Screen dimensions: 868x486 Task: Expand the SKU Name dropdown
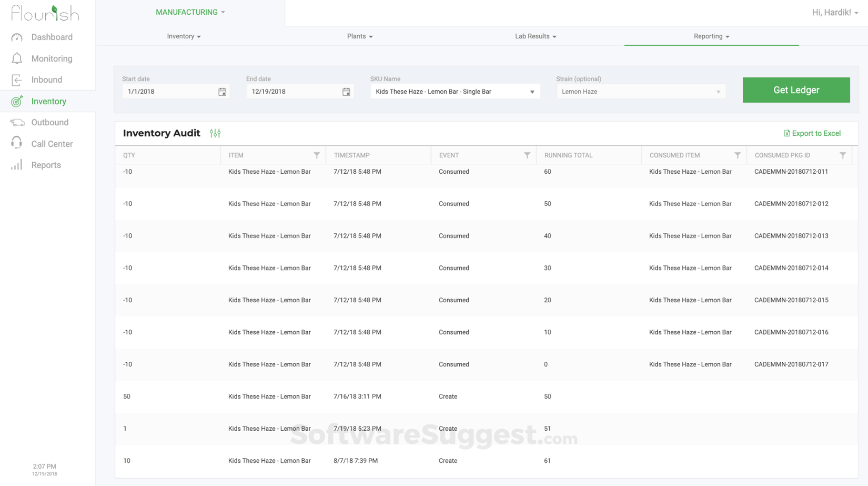pos(532,92)
